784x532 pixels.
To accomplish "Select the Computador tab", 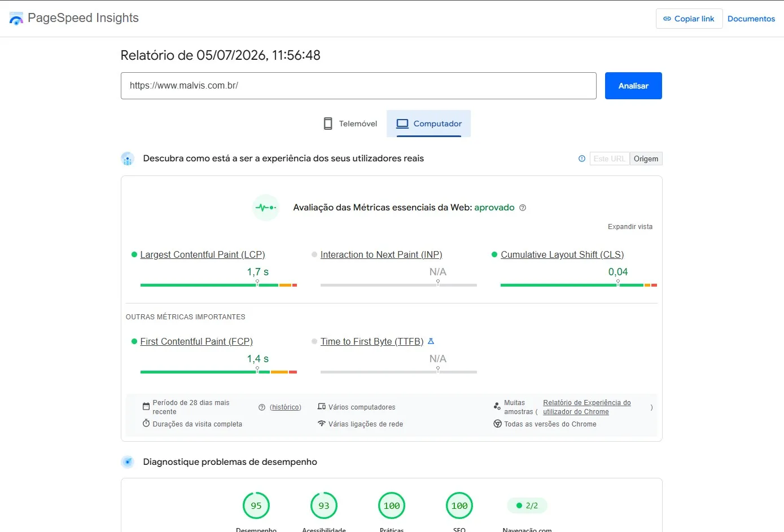I will coord(429,124).
